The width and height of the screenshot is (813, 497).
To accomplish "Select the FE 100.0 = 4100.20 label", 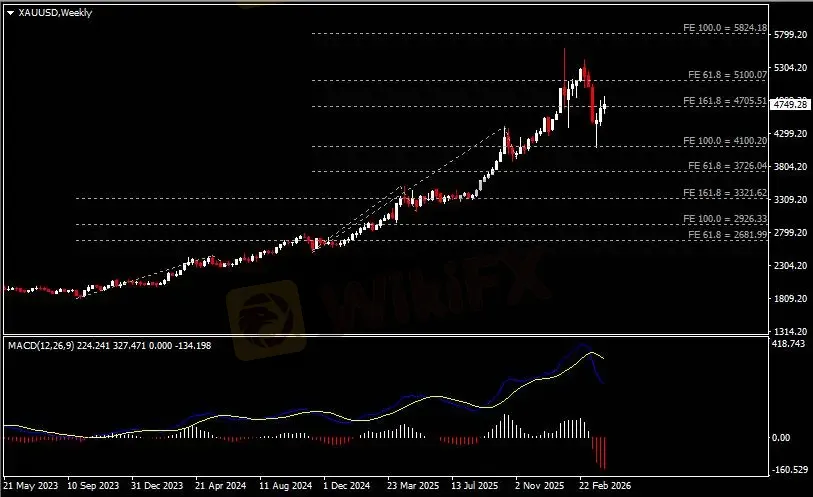I will coord(725,140).
